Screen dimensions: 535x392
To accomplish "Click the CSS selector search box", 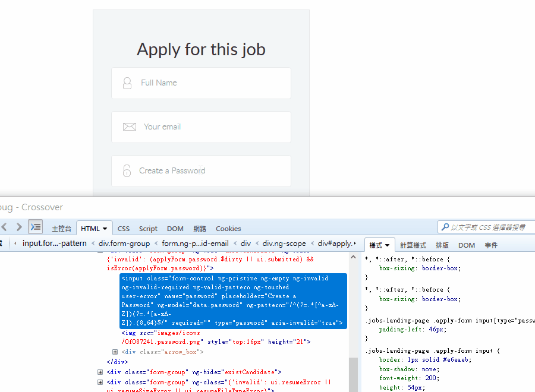I will point(488,227).
